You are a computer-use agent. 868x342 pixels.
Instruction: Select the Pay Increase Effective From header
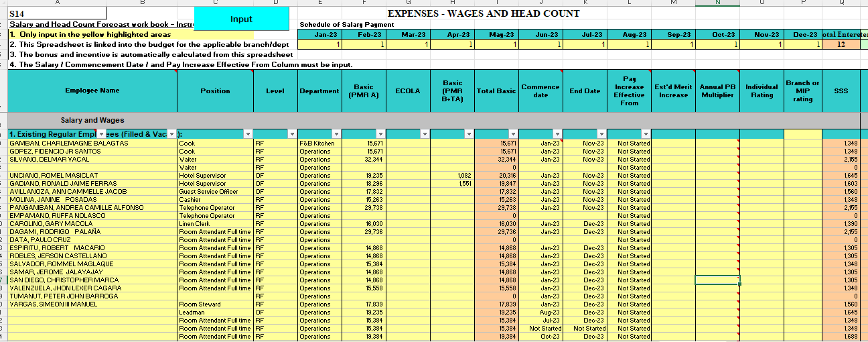pos(629,91)
